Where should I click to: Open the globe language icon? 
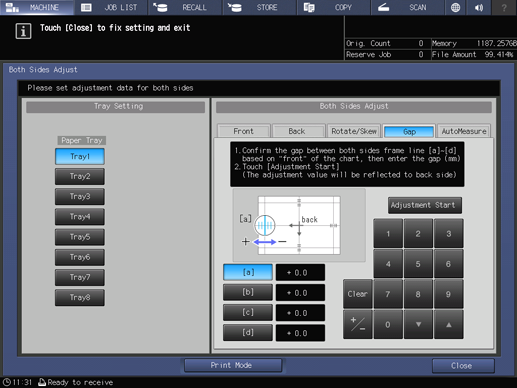pos(455,7)
